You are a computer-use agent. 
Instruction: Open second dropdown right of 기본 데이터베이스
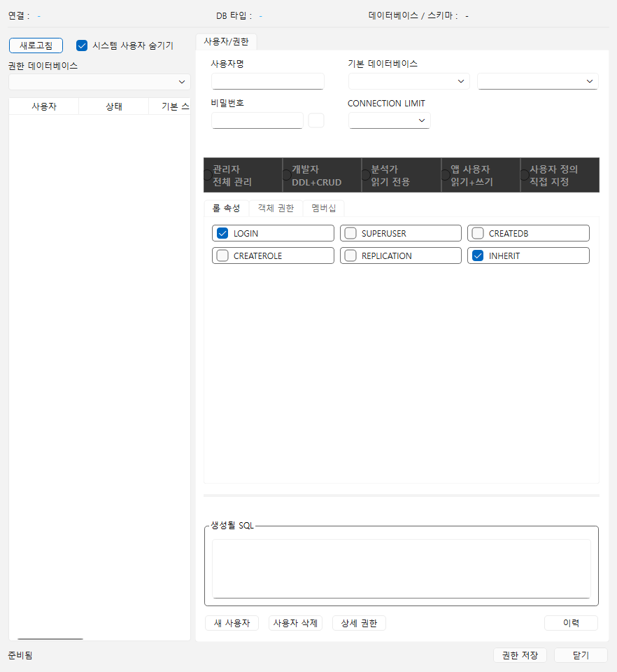coord(538,81)
